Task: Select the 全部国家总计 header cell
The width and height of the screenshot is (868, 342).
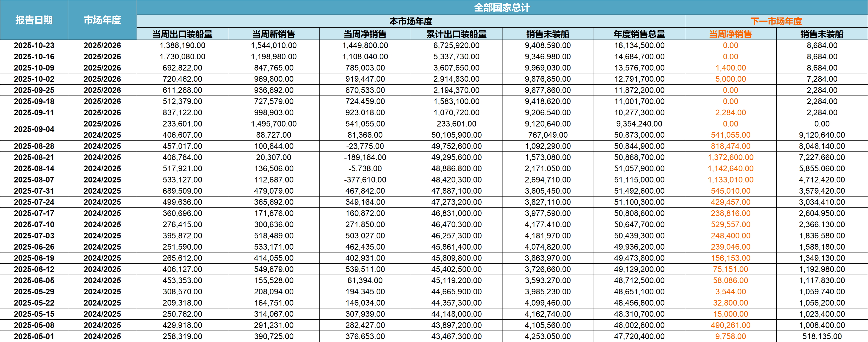Action: [x=502, y=7]
